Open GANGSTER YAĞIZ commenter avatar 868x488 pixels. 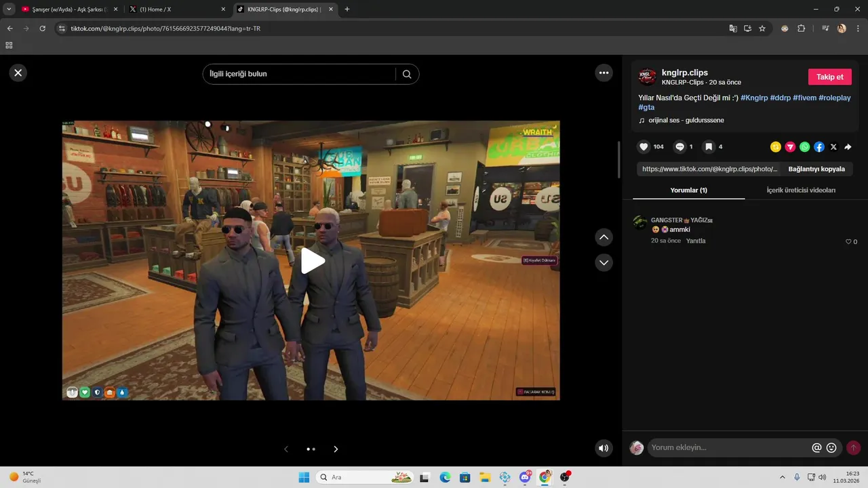(x=639, y=222)
